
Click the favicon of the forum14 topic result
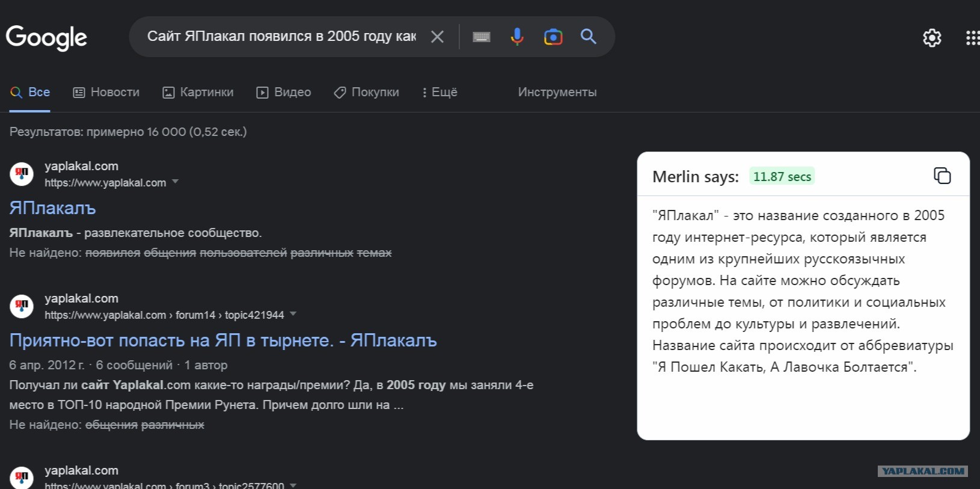(x=22, y=306)
